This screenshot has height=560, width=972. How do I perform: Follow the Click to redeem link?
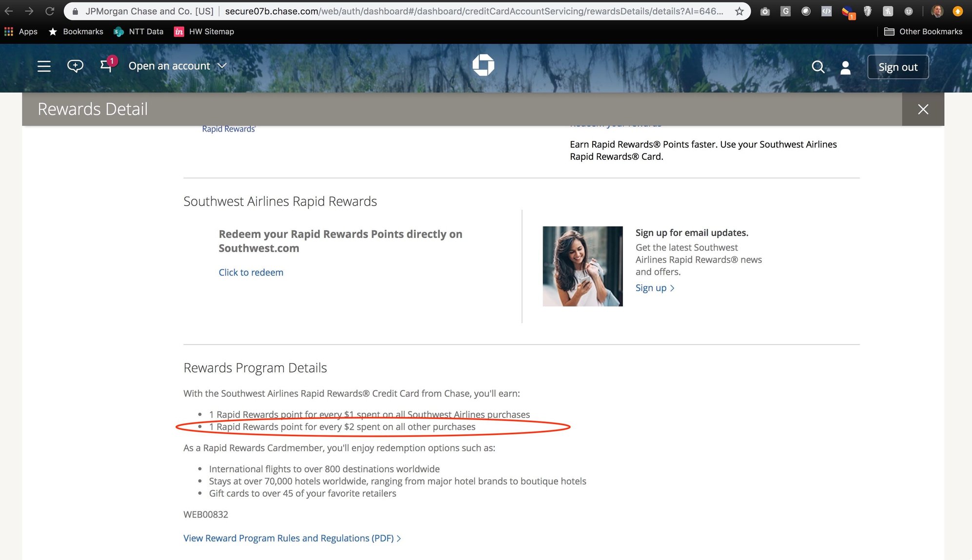(x=251, y=272)
